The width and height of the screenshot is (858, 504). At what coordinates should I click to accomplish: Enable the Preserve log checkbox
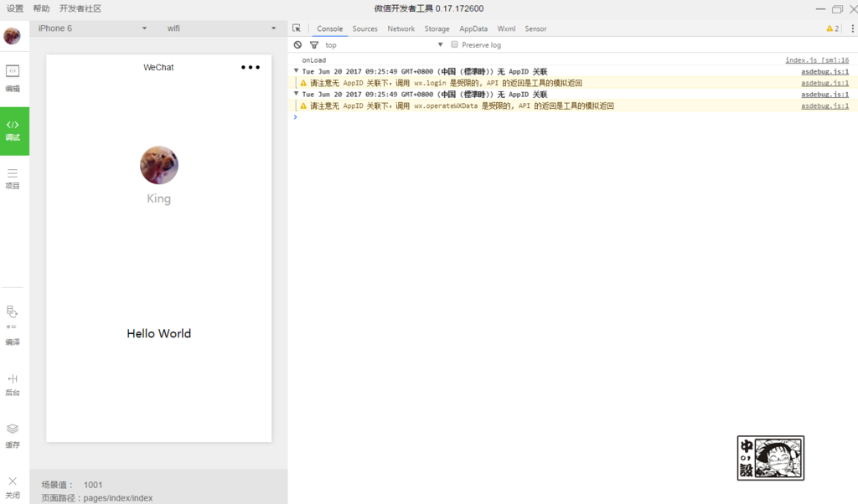point(455,45)
